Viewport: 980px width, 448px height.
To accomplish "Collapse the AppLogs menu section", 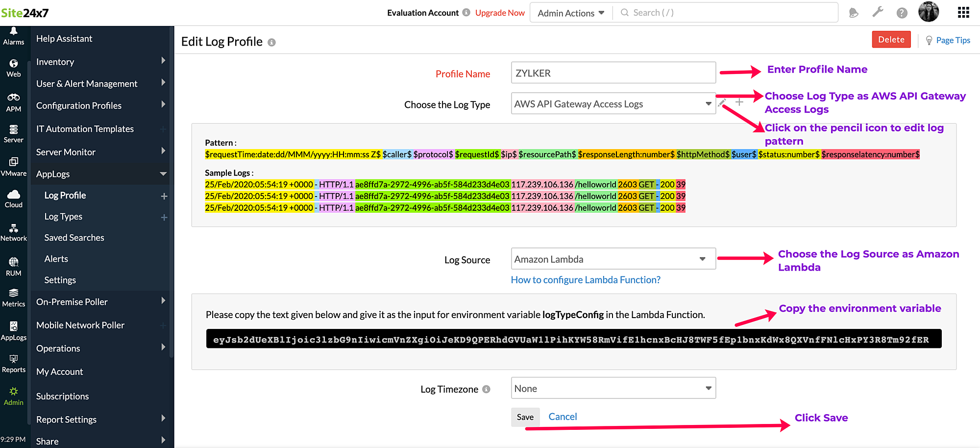I will pos(163,174).
